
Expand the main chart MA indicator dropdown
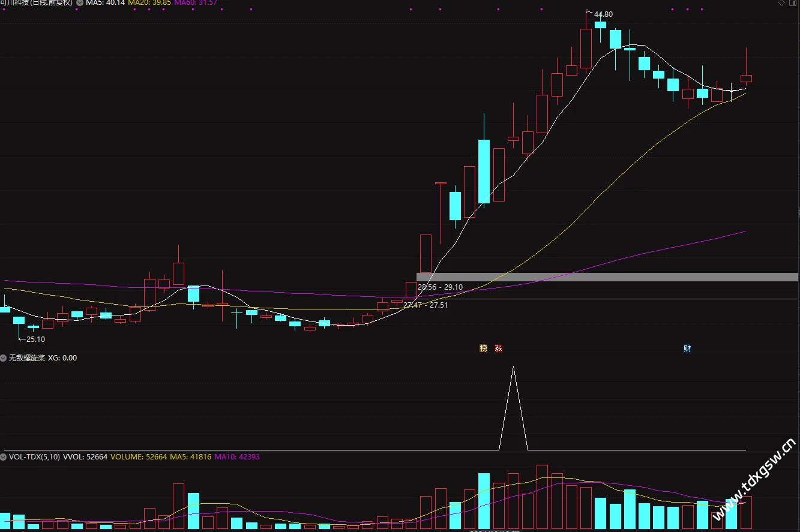point(80,3)
